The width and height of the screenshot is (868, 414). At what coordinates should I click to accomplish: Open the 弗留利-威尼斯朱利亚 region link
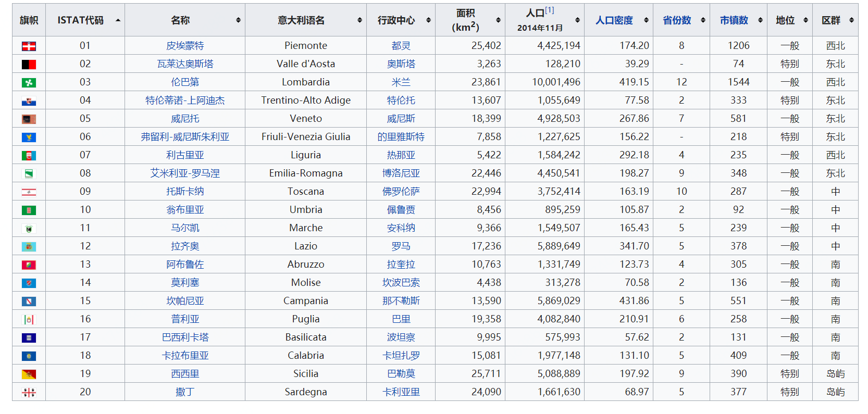(185, 137)
